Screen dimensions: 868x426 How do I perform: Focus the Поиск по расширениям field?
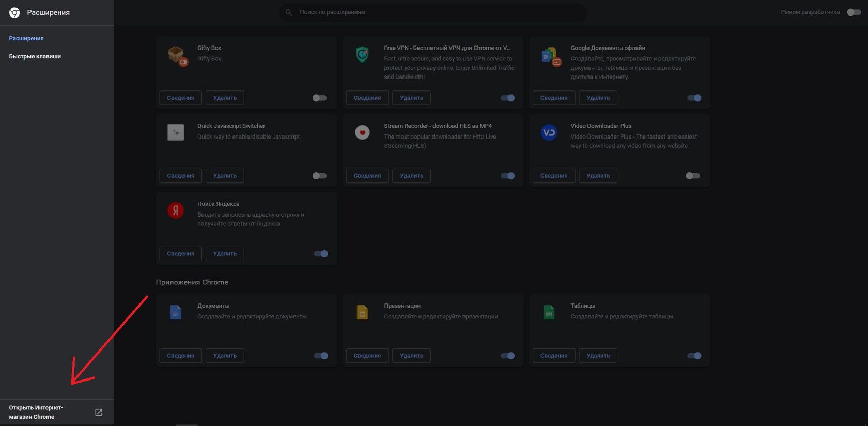(434, 12)
